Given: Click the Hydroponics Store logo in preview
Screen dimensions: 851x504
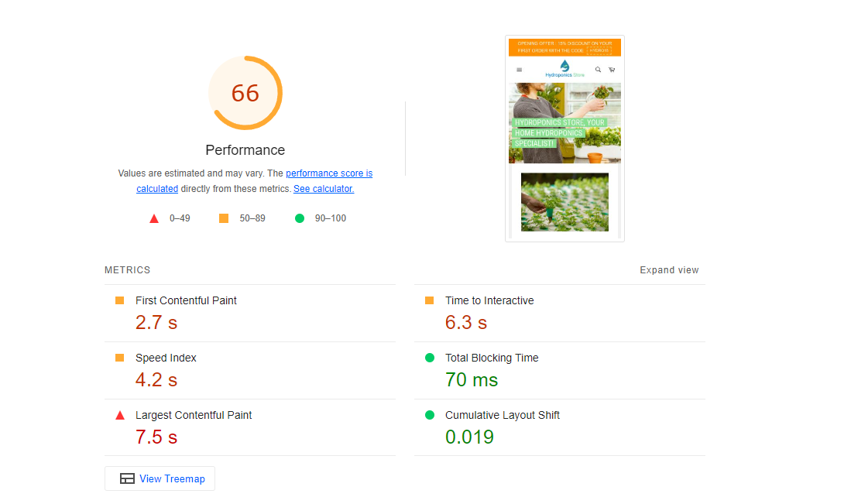Looking at the screenshot, I should 564,69.
